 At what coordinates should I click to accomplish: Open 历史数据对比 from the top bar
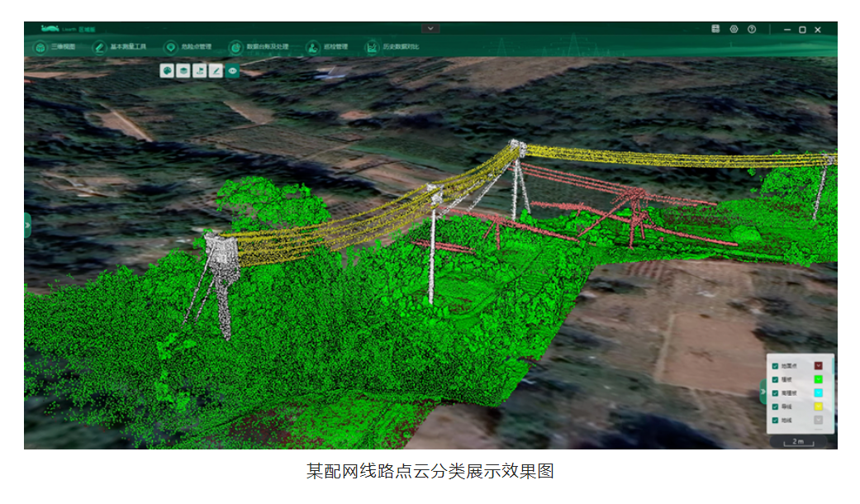pyautogui.click(x=373, y=47)
